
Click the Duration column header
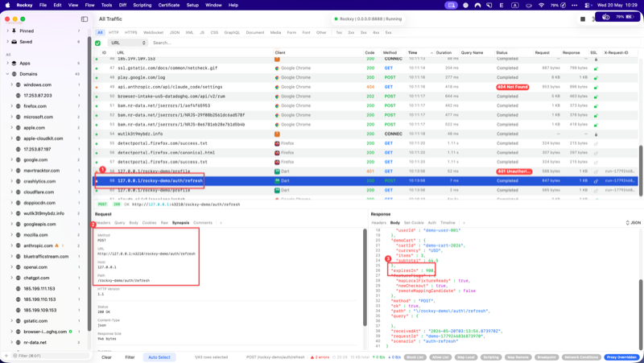coord(444,53)
